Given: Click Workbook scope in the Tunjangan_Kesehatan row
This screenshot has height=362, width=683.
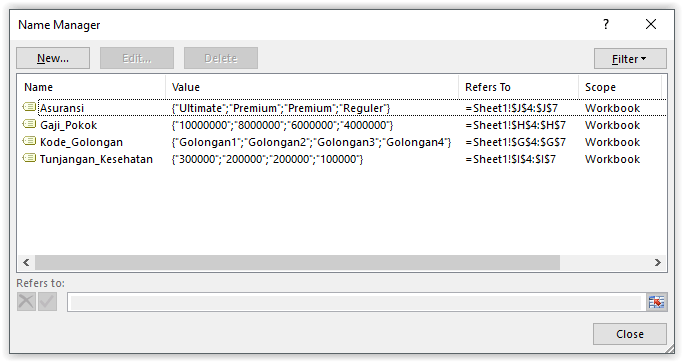Looking at the screenshot, I should coord(612,159).
